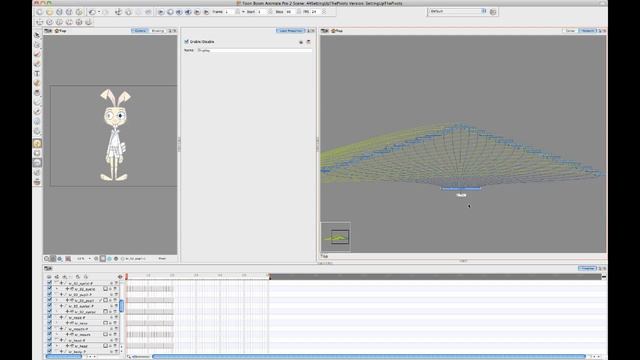Viewport: 640px width, 360px height.
Task: Click the New scene icon in top toolbar
Action: 40,12
